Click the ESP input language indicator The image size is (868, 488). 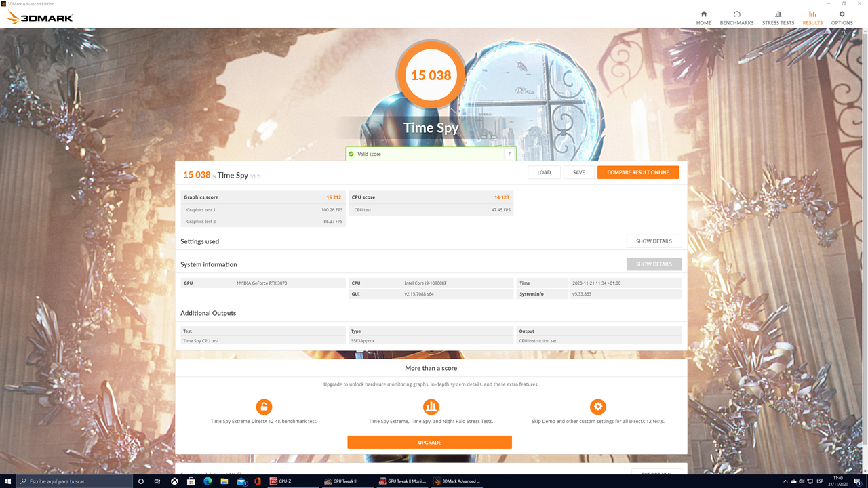820,481
